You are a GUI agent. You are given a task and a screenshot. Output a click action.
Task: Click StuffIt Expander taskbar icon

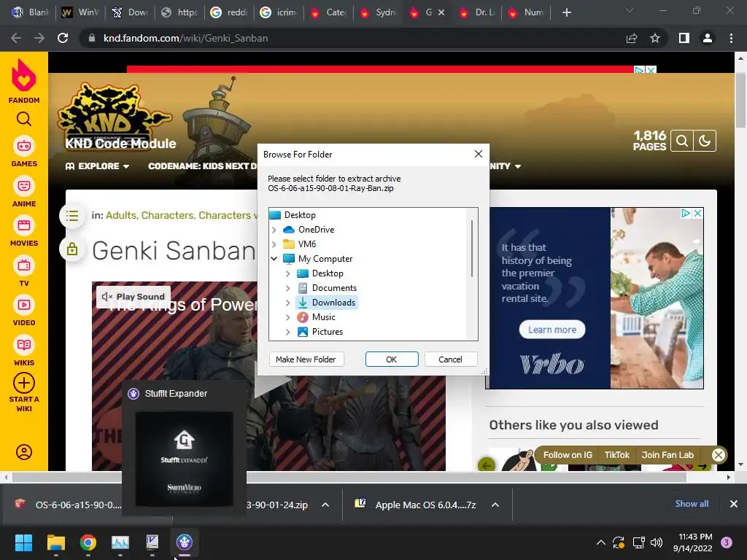click(185, 542)
